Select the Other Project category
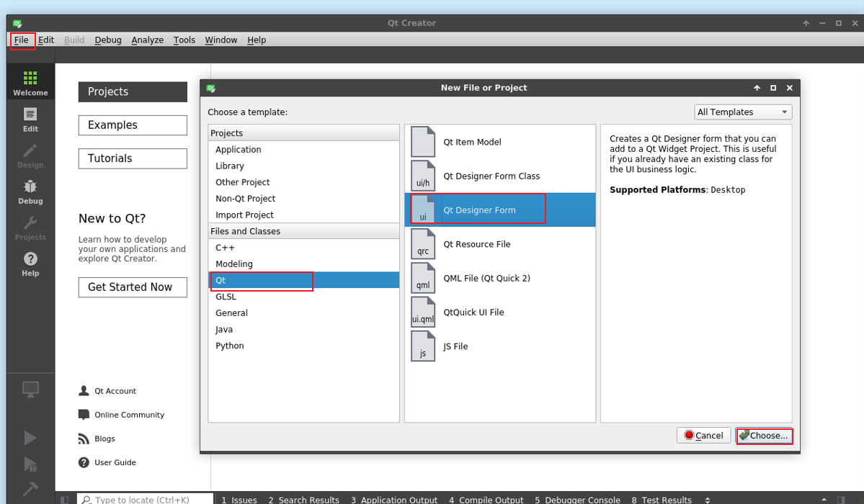This screenshot has height=504, width=864. coord(303,182)
